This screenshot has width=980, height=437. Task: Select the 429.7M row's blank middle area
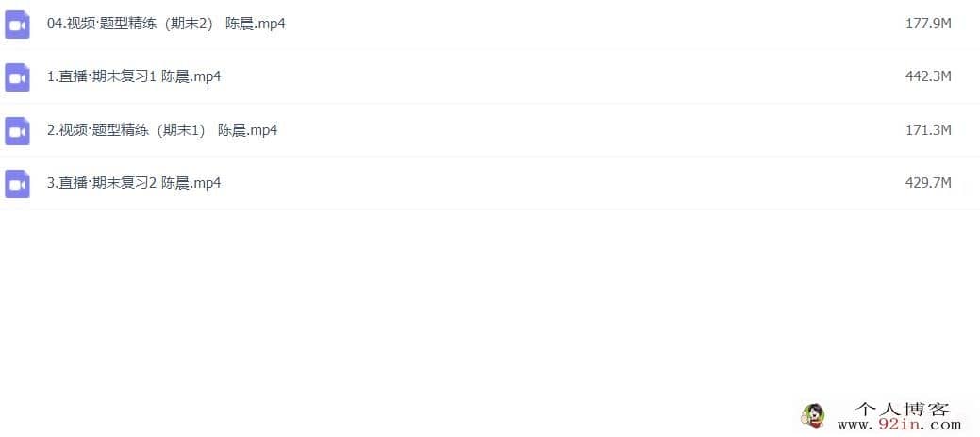[x=562, y=183]
